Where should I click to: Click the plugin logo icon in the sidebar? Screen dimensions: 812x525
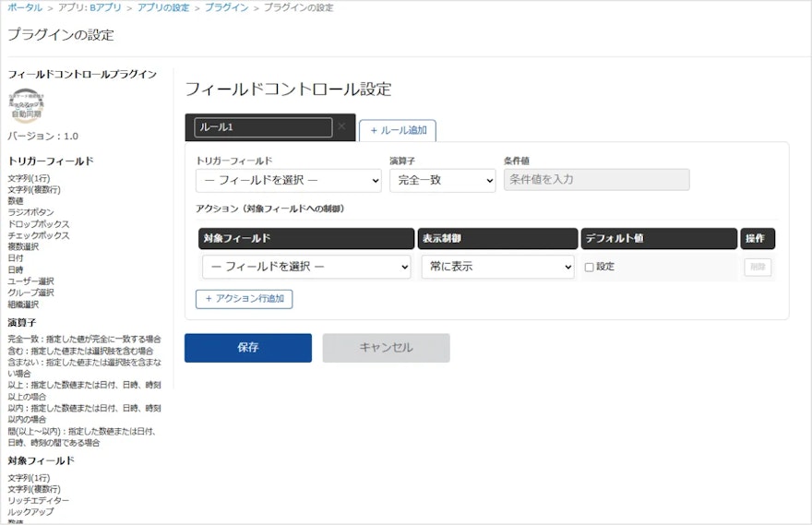pyautogui.click(x=27, y=105)
